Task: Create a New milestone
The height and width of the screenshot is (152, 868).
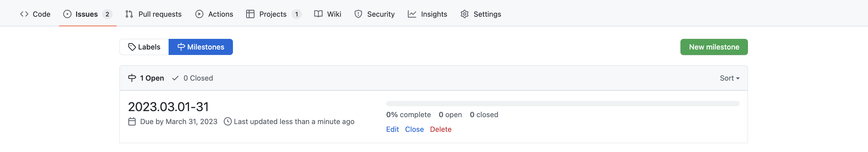Action: [714, 47]
